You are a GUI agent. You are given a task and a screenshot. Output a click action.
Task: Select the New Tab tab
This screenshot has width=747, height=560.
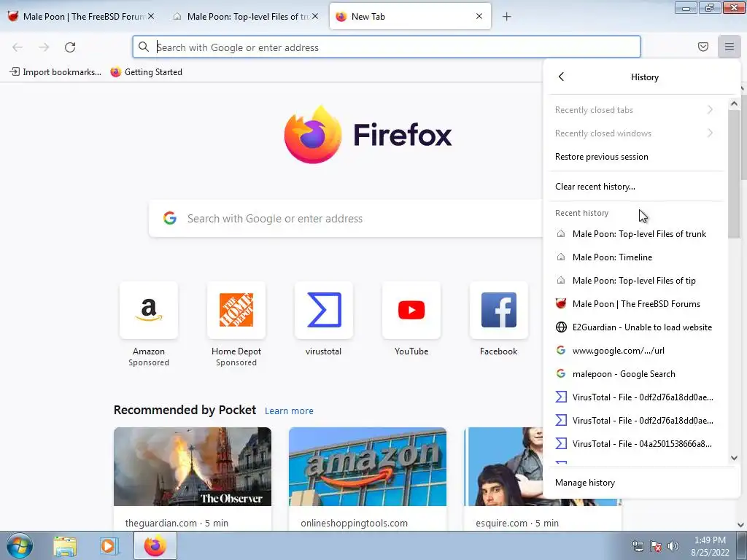pyautogui.click(x=410, y=17)
